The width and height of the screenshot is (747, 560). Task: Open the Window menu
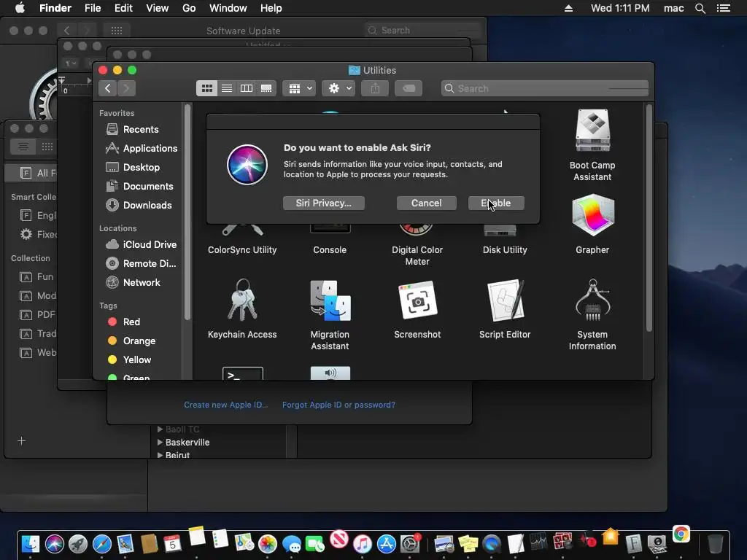[x=228, y=8]
